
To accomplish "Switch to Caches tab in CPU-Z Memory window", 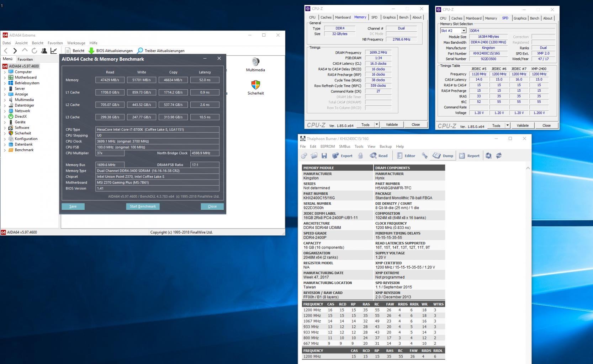I will [x=326, y=17].
